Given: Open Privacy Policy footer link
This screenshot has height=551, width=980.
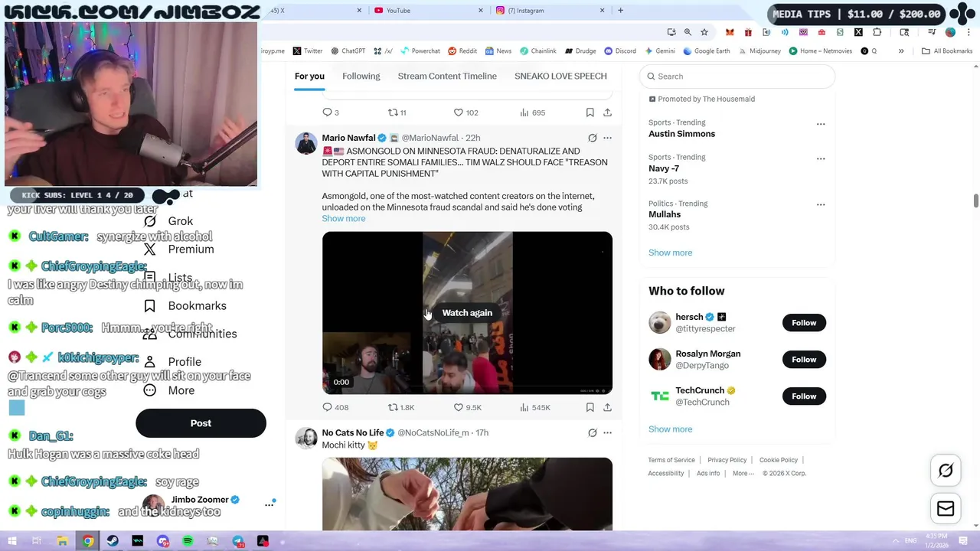Looking at the screenshot, I should click(727, 460).
